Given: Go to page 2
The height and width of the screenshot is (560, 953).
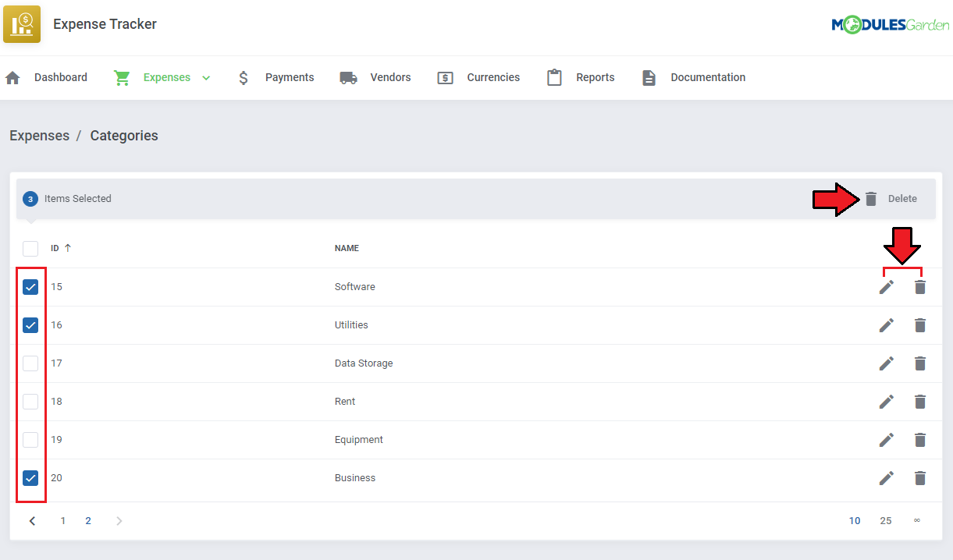Looking at the screenshot, I should point(88,521).
